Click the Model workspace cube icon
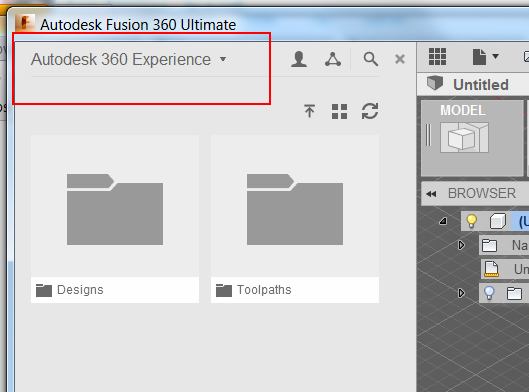This screenshot has height=392, width=529. tap(464, 138)
